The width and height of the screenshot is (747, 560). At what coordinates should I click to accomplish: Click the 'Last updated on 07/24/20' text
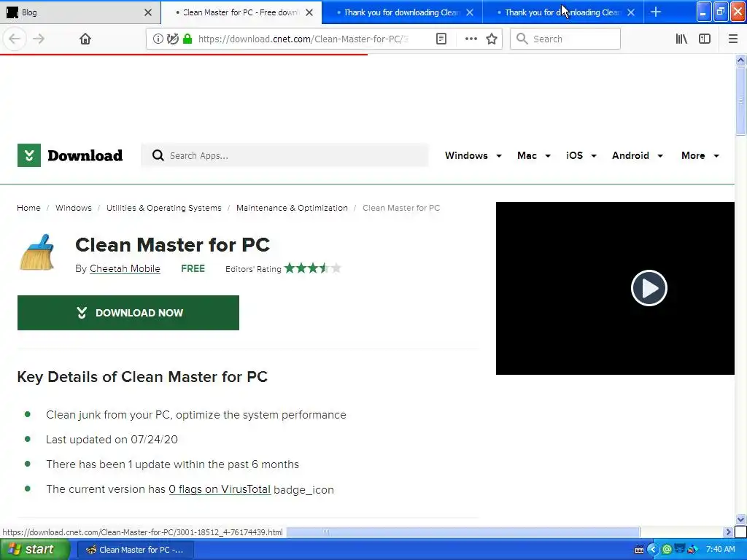point(112,439)
